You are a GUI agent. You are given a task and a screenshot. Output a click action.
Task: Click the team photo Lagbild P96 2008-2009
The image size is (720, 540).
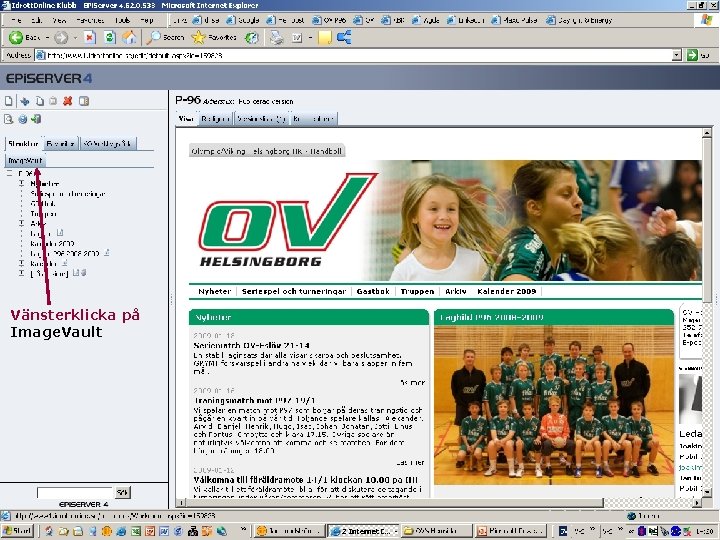tap(553, 405)
